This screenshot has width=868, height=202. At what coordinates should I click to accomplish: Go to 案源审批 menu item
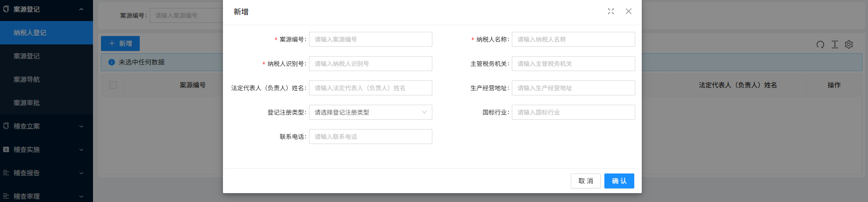[27, 103]
